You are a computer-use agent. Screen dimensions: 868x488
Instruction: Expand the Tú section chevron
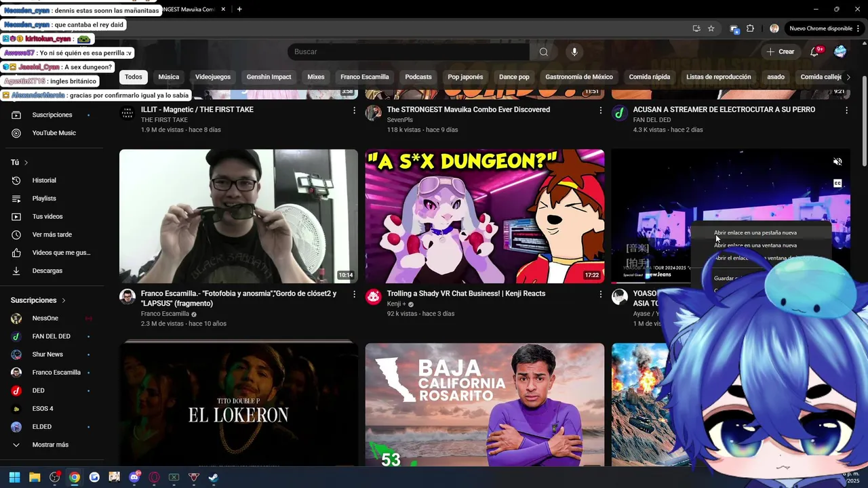pyautogui.click(x=26, y=163)
